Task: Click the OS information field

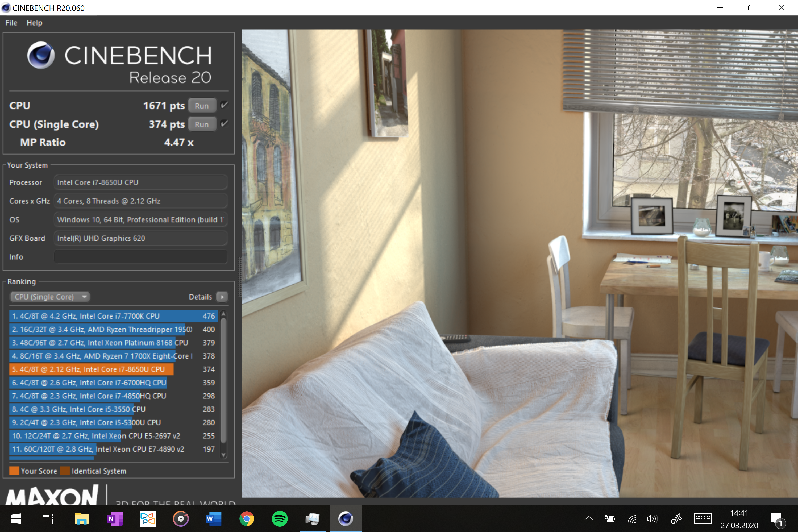Action: click(140, 220)
